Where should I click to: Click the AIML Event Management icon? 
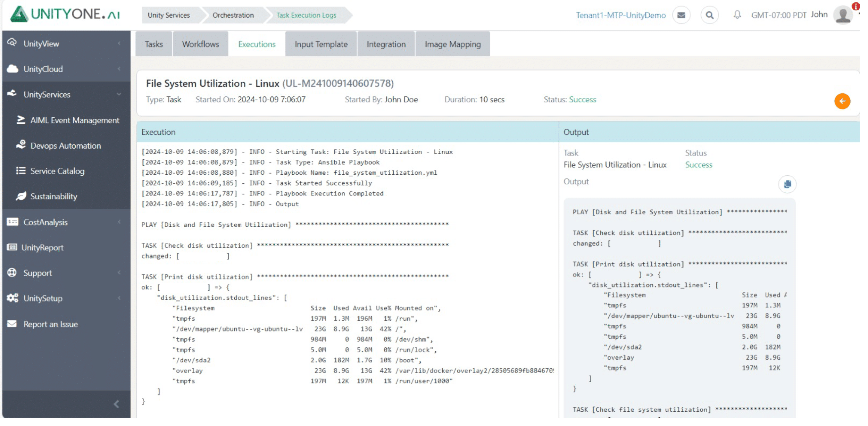21,120
